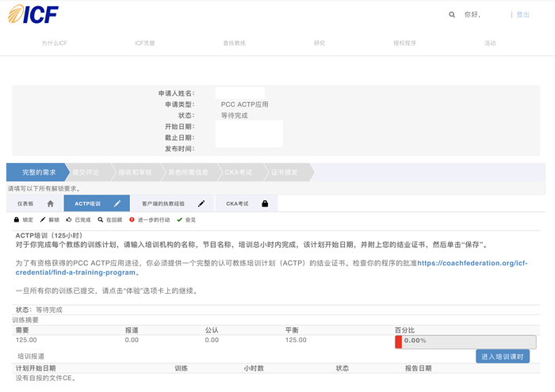Click pencil icon on ACTP培训 tab
This screenshot has width=555, height=392.
[117, 204]
